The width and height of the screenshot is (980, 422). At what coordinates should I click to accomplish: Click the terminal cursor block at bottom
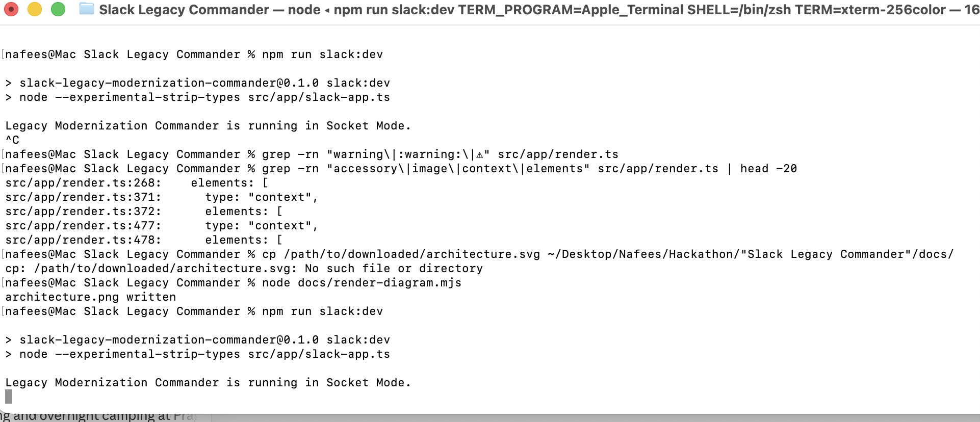point(9,397)
